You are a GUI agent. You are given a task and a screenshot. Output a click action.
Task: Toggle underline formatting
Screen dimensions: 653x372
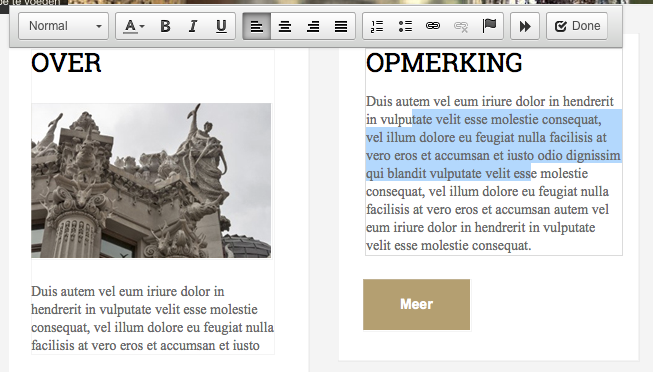[221, 26]
